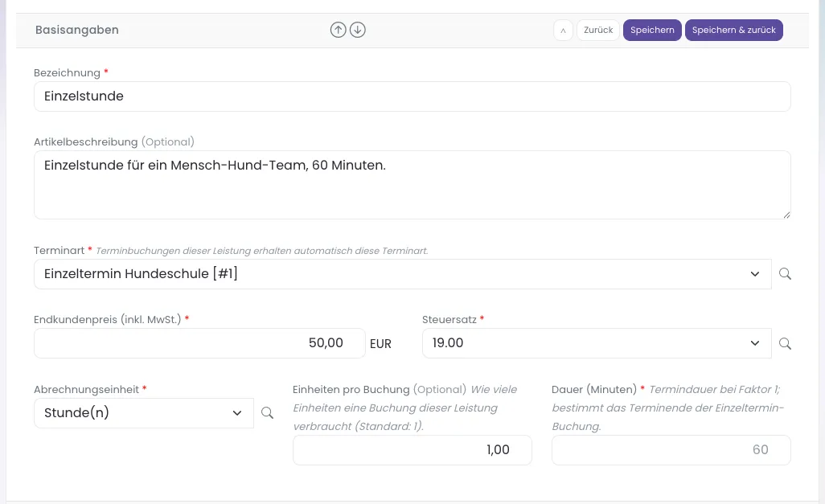The image size is (825, 504).
Task: Open the Terminart dropdown showing Einzeltermin Hundeschule
Action: pos(403,273)
